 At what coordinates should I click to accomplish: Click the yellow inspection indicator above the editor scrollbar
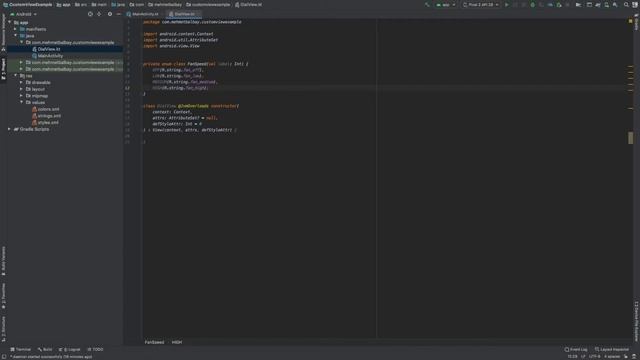(x=630, y=21)
